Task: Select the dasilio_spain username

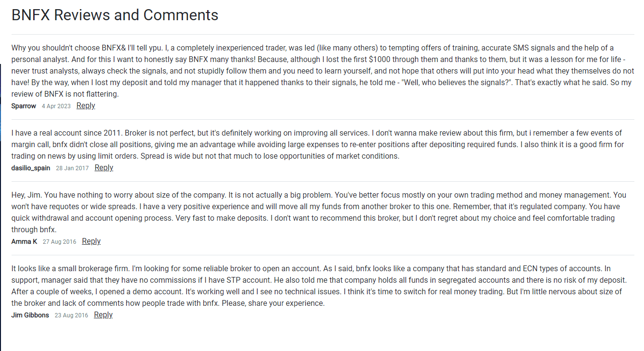Action: click(x=31, y=168)
